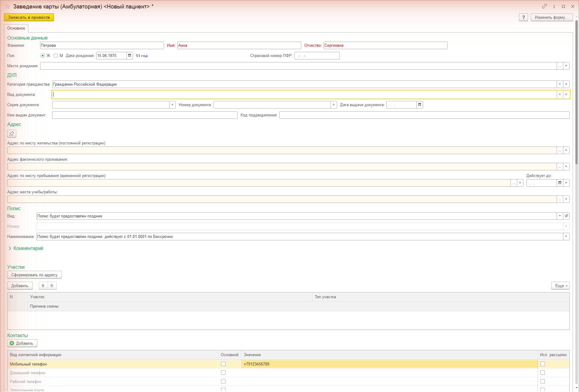Screen dimensions: 579x392
Task: Open calendar for document issue date
Action: point(419,105)
